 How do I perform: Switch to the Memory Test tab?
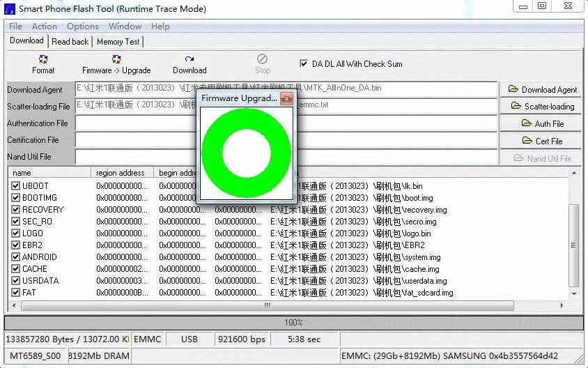pyautogui.click(x=118, y=41)
